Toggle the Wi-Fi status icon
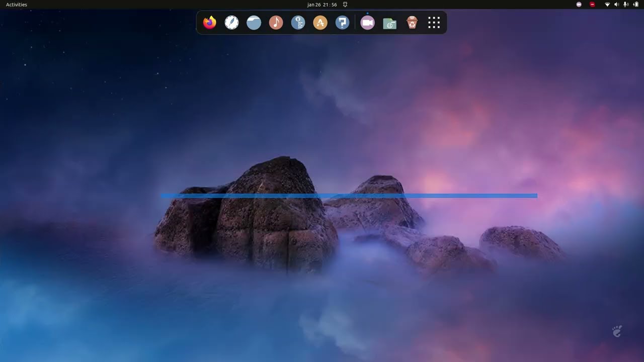 pos(607,5)
